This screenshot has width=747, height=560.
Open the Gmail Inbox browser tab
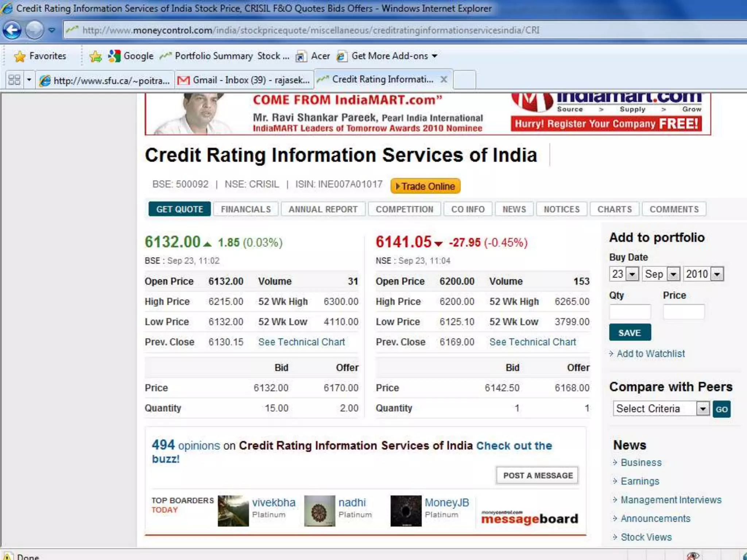click(244, 80)
